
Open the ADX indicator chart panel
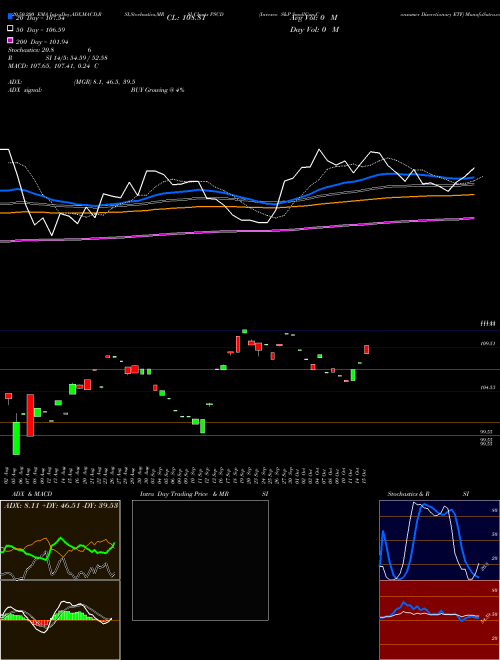click(60, 540)
